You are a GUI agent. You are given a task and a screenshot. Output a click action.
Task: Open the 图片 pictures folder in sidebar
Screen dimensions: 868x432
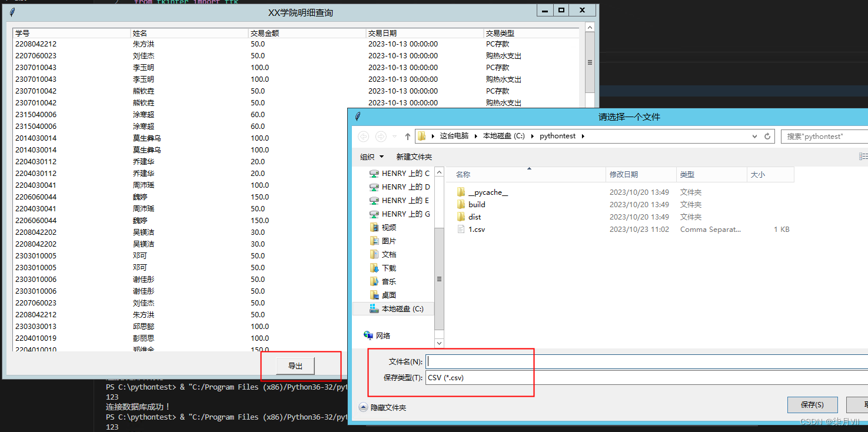(x=383, y=241)
